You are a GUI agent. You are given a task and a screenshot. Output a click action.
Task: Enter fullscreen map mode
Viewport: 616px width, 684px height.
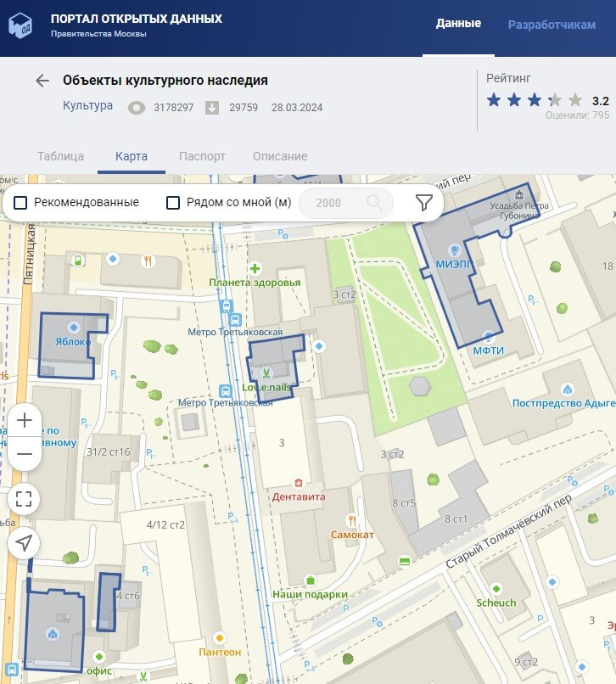tap(25, 498)
